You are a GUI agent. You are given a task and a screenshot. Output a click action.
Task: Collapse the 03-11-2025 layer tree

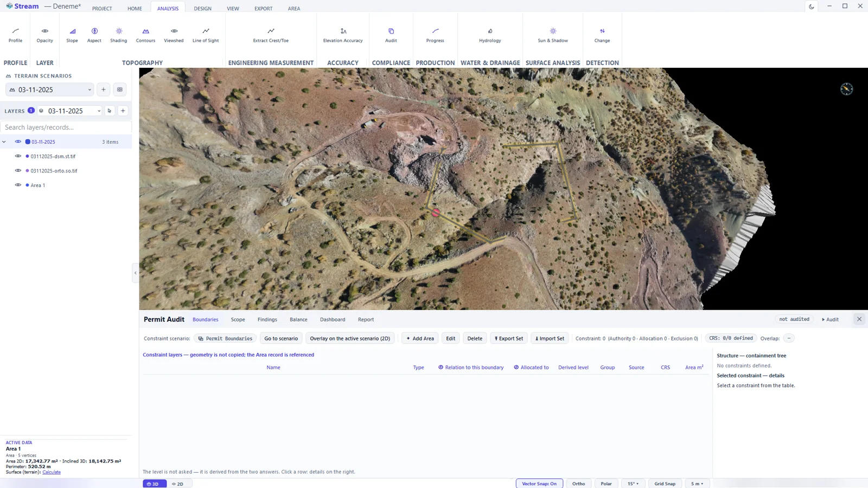coord(4,142)
